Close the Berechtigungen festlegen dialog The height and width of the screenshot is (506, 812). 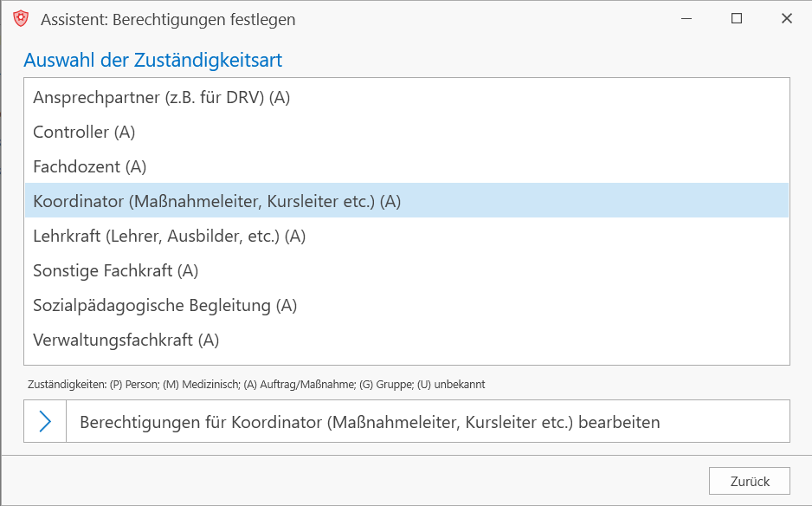point(787,19)
